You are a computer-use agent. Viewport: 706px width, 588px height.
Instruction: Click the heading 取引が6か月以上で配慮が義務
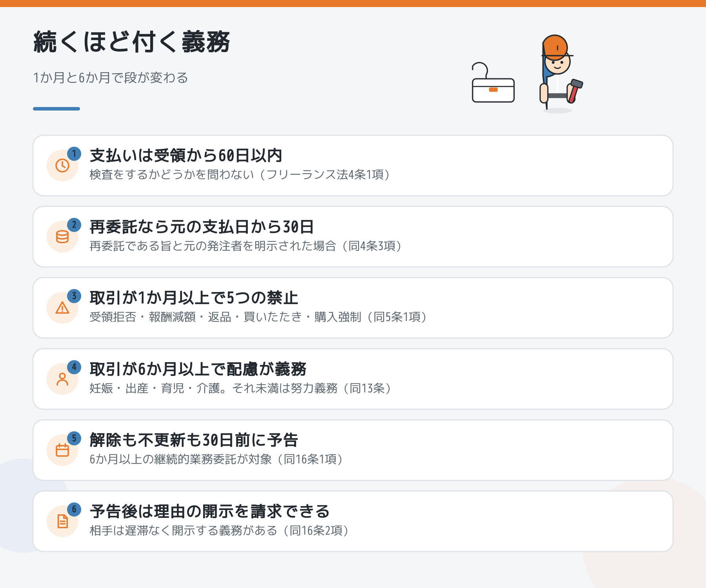click(x=198, y=369)
